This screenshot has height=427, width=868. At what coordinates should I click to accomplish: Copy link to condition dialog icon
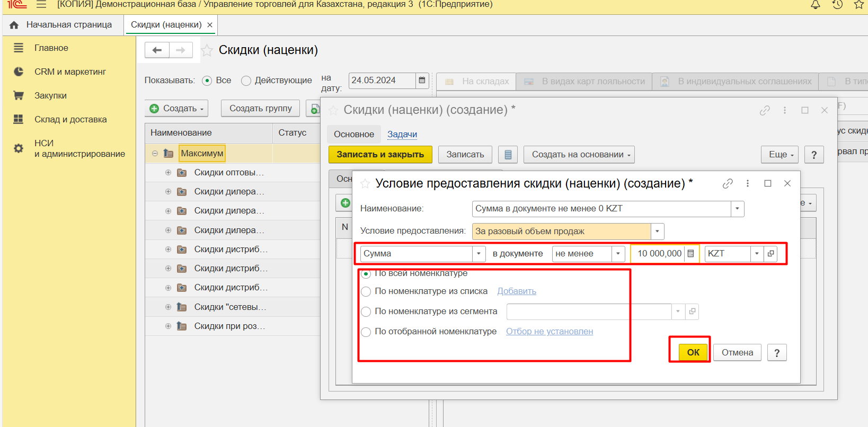(x=728, y=183)
